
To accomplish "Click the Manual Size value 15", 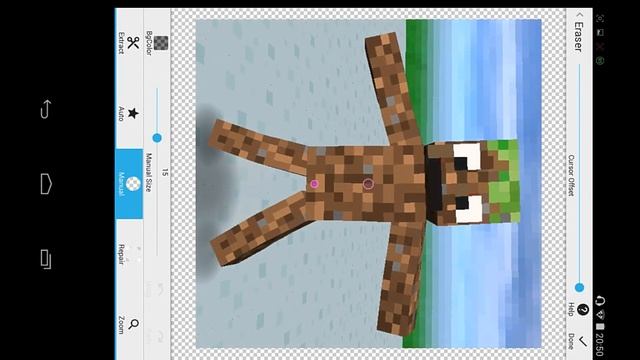I will tap(164, 172).
